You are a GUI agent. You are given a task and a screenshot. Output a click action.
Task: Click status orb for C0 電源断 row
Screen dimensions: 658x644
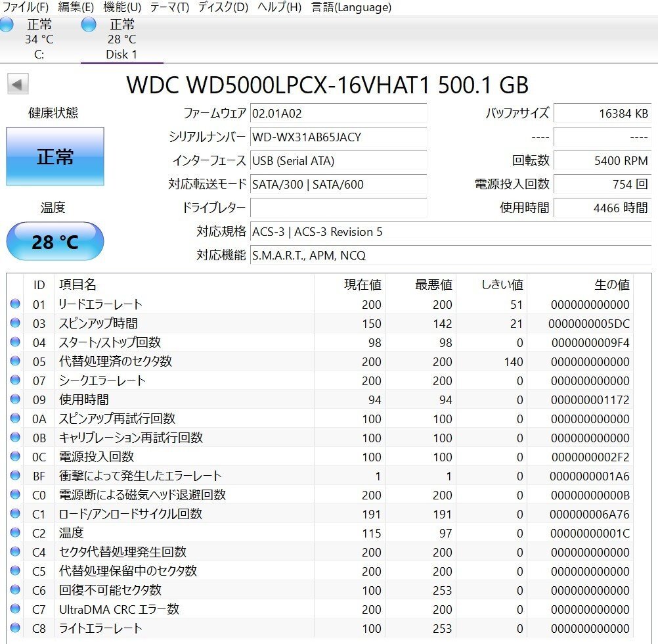point(15,494)
